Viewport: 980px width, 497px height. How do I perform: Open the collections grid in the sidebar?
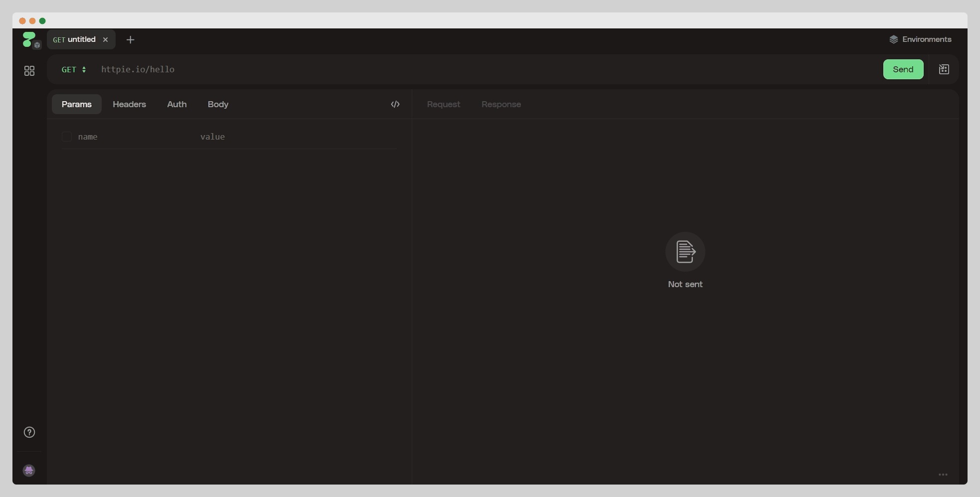(29, 71)
